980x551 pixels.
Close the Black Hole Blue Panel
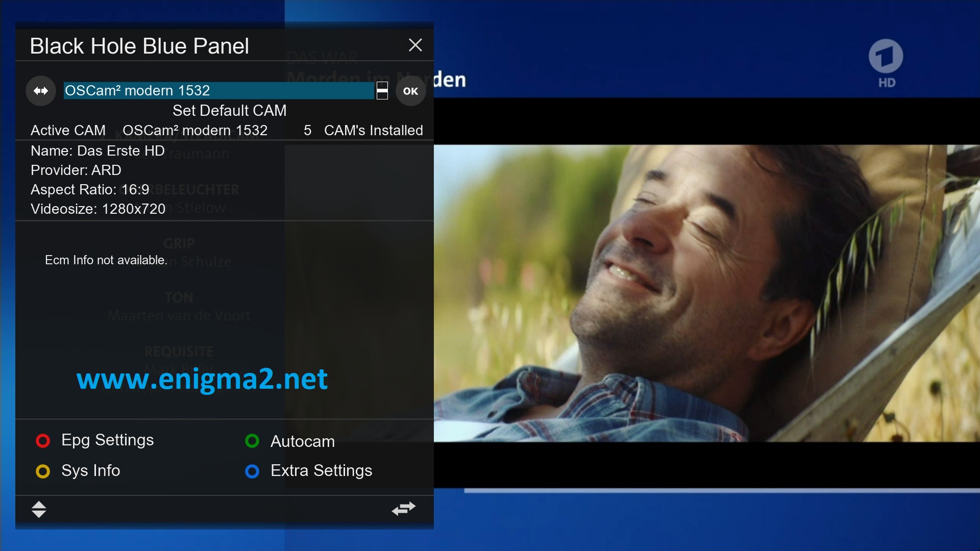pyautogui.click(x=415, y=45)
